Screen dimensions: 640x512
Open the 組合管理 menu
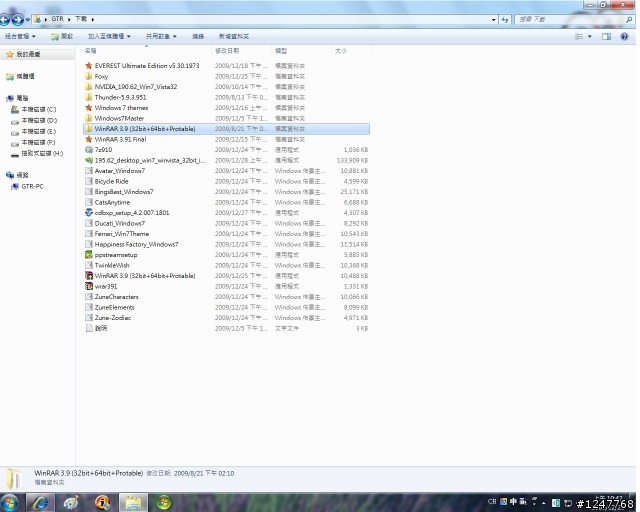point(20,36)
